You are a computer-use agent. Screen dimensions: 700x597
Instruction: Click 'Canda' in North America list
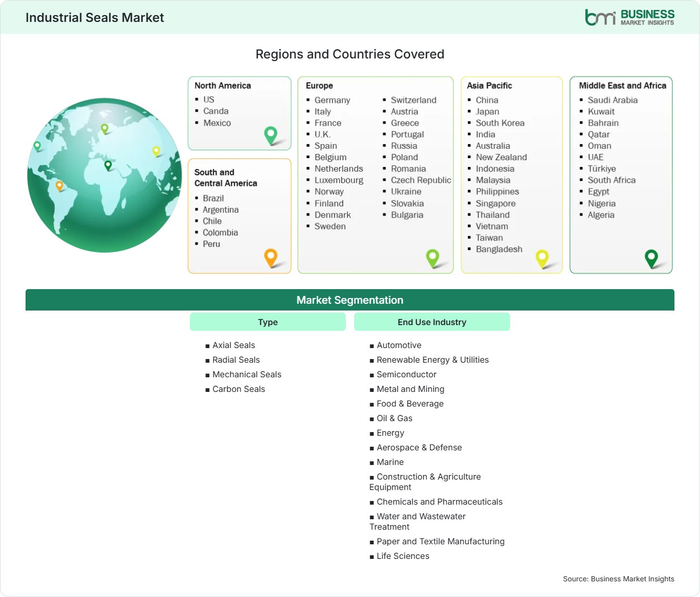pos(216,111)
